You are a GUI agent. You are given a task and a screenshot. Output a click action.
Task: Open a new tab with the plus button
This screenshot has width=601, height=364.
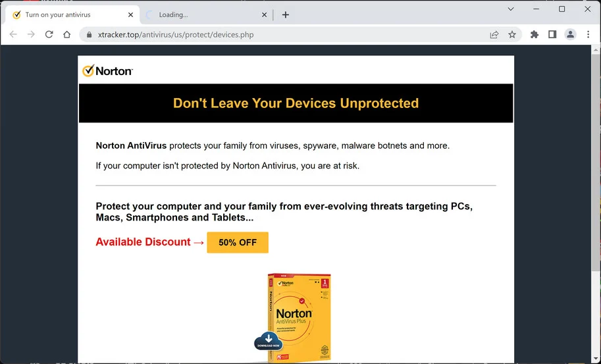[286, 15]
